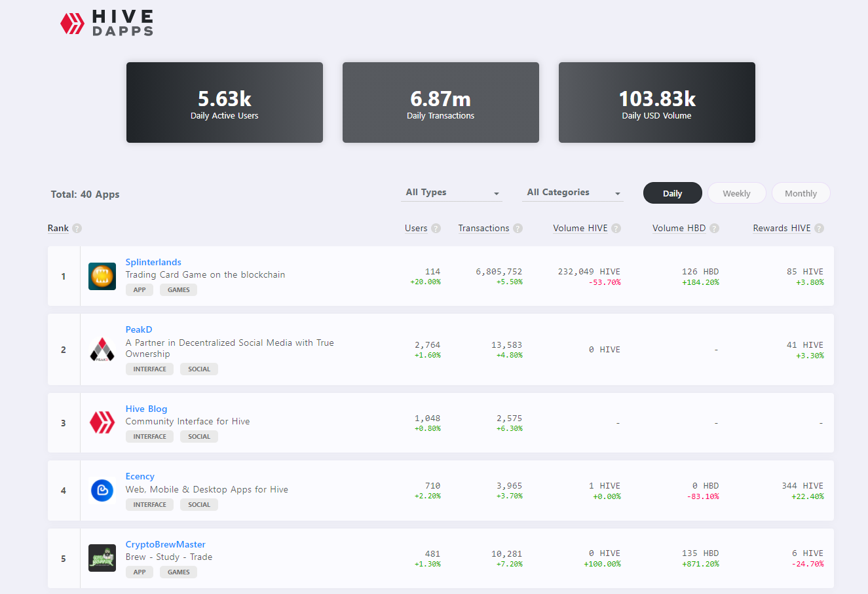Click PeakD transactions value 13,583
The height and width of the screenshot is (594, 868).
[507, 344]
